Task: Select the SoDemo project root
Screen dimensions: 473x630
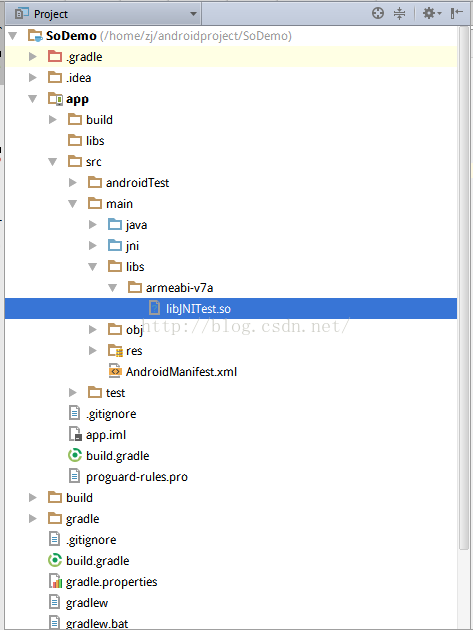Action: point(71,36)
